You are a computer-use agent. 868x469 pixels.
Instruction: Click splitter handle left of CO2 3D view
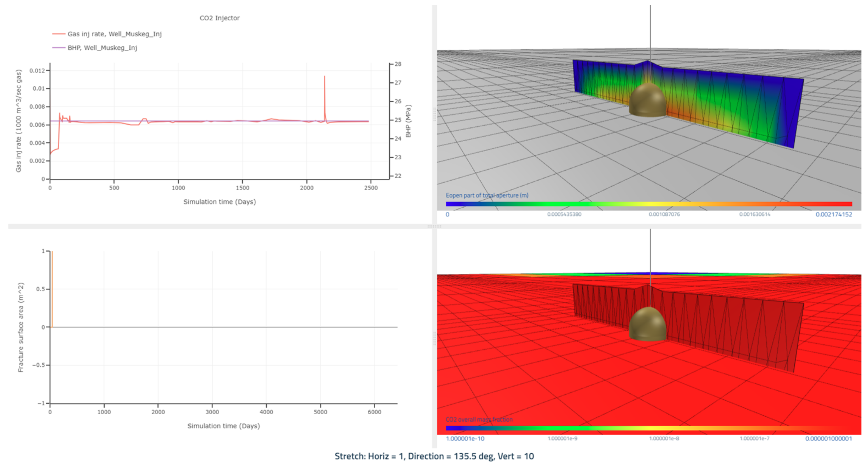[x=434, y=338]
